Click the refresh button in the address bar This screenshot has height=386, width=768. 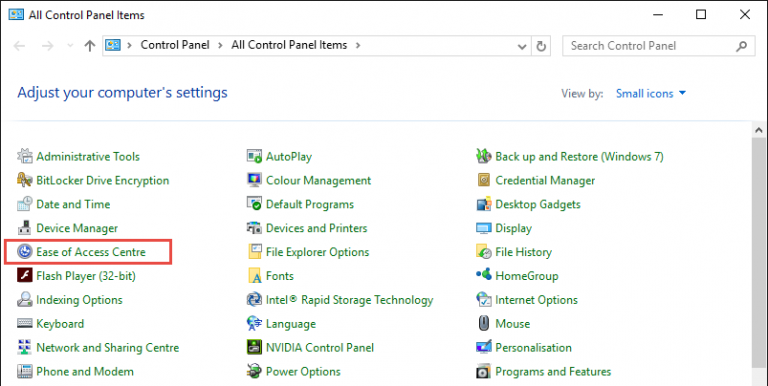click(x=541, y=46)
